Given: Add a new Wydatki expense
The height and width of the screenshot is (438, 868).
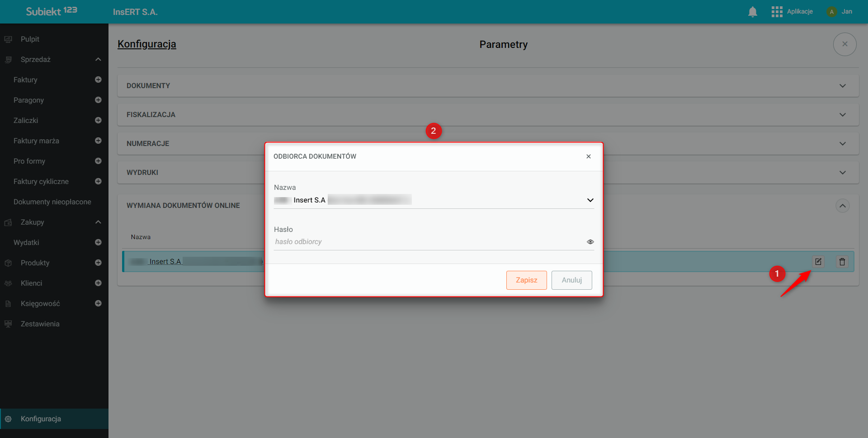Looking at the screenshot, I should [x=98, y=242].
